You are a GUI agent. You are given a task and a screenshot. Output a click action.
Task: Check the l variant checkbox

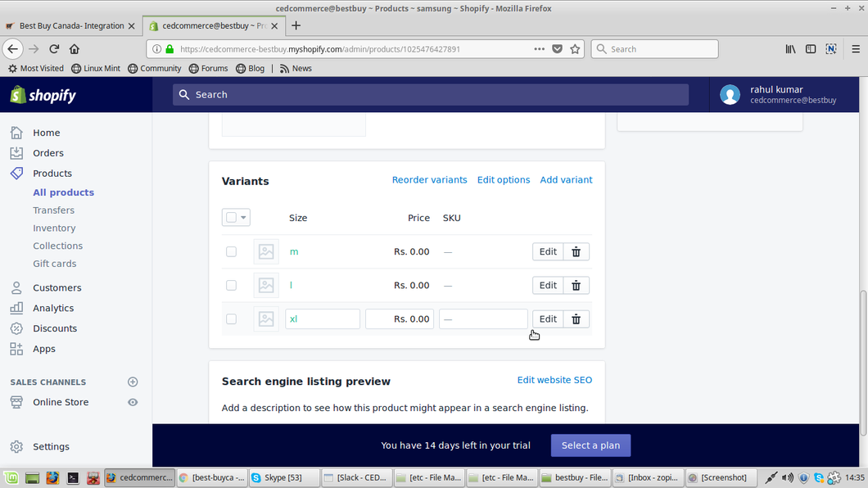pos(231,286)
